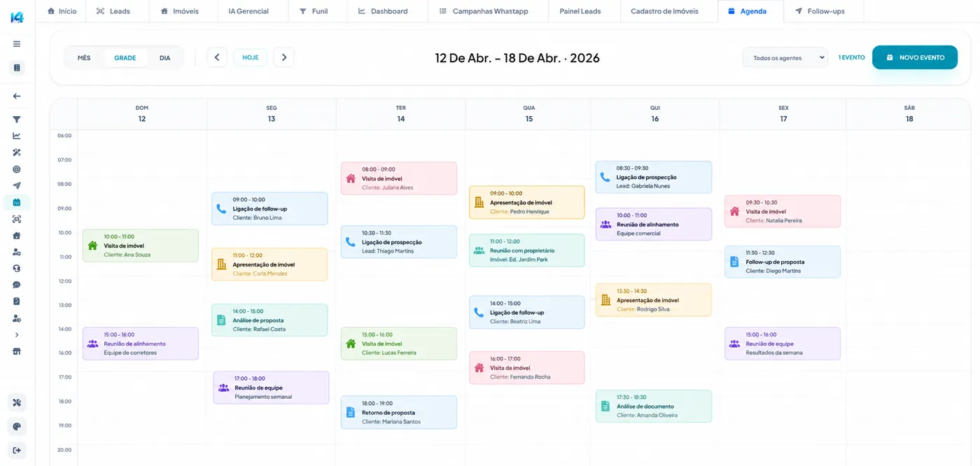Viewport: 980px width, 466px height.
Task: Click the clipboard checklist icon in sidebar
Action: point(17,301)
